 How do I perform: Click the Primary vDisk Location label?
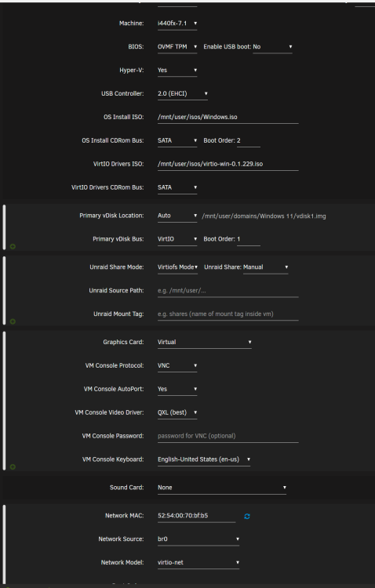[x=111, y=216]
